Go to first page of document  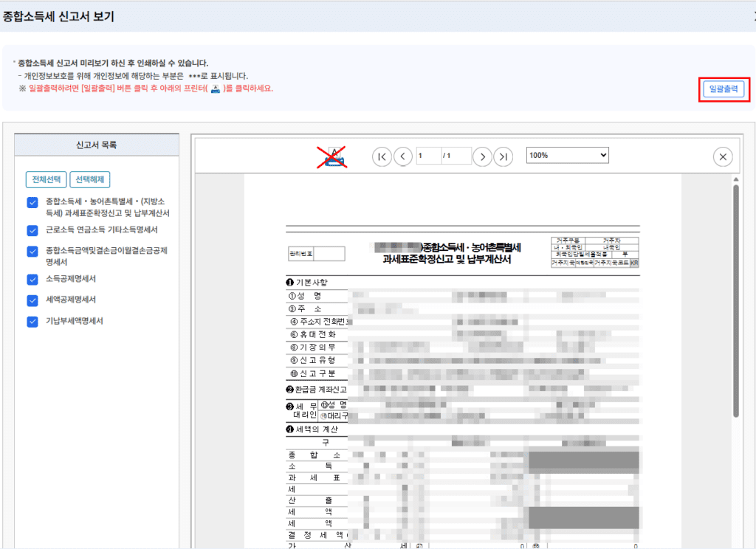(x=382, y=156)
